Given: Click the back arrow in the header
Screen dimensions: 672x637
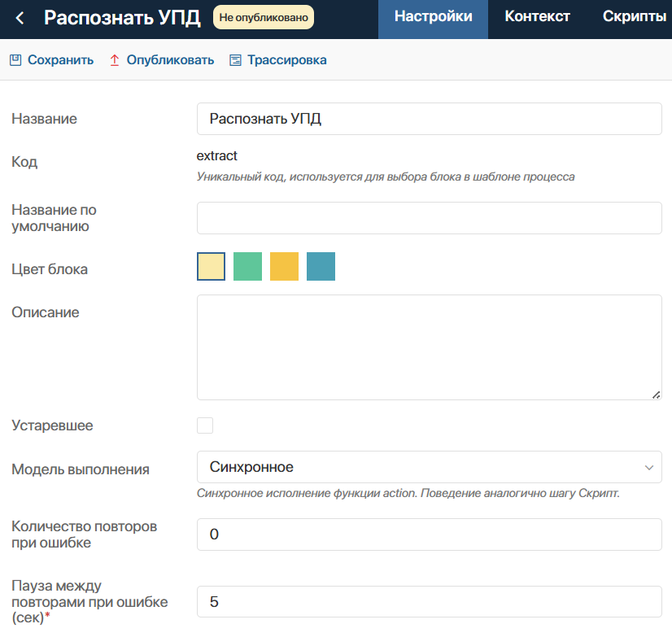Looking at the screenshot, I should click(20, 18).
